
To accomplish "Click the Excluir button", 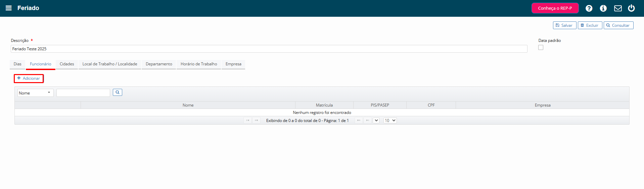I will (590, 25).
